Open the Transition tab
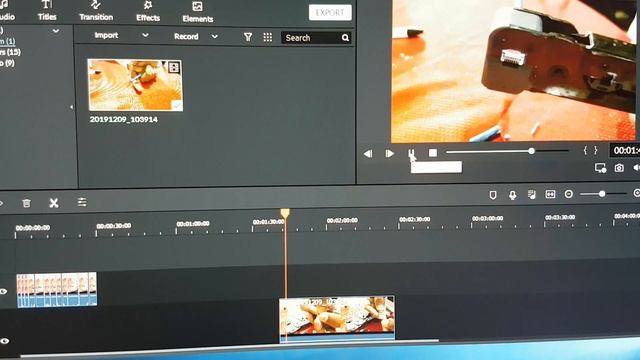Viewport: 640px width, 360px height. 96,11
